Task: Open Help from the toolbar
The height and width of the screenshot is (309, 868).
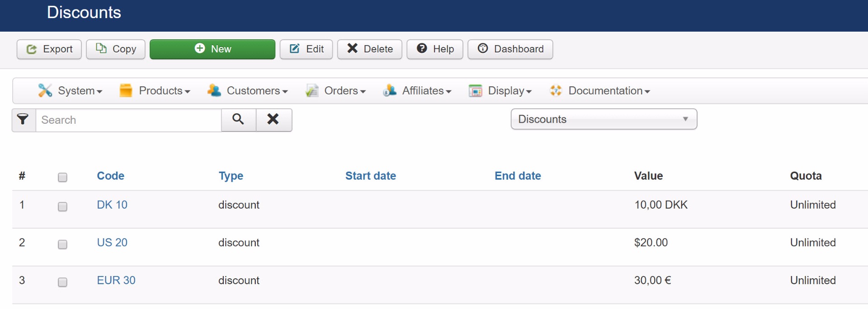Action: [434, 49]
